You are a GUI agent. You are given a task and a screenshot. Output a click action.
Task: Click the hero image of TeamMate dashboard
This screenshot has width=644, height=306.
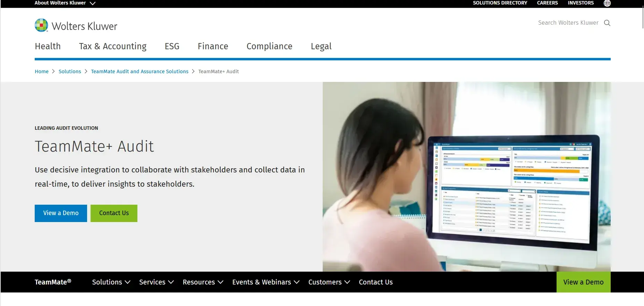pos(467,177)
